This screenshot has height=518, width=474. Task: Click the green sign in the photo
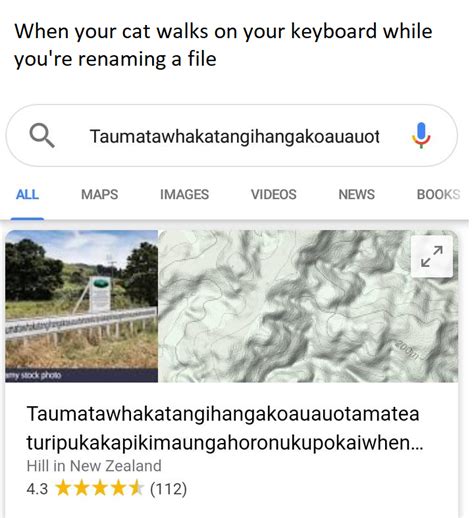click(x=100, y=284)
